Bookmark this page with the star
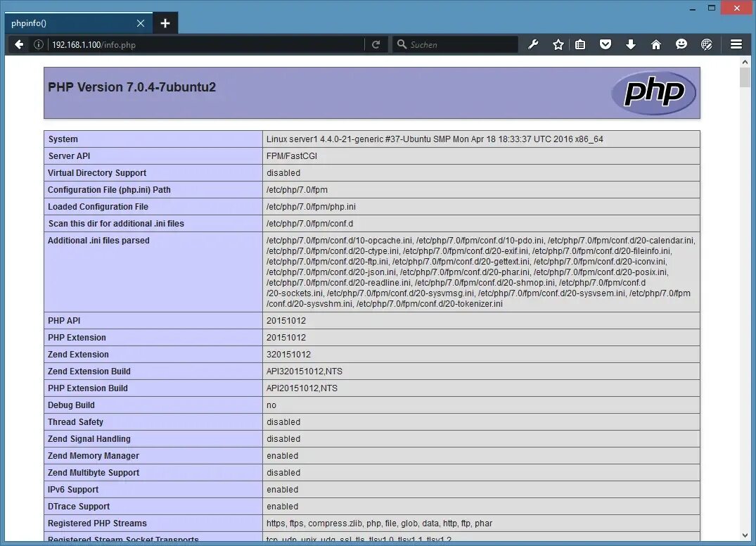The width and height of the screenshot is (756, 546). (x=558, y=44)
